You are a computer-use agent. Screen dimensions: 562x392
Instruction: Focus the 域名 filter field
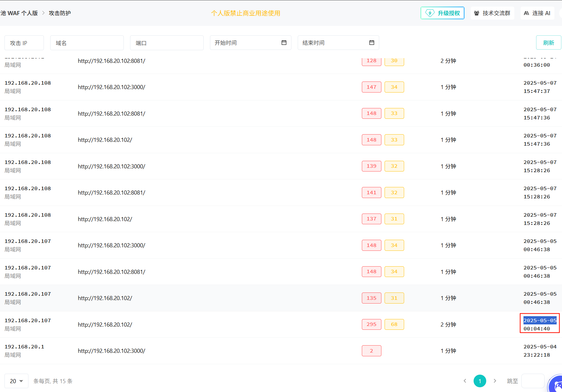tap(87, 43)
